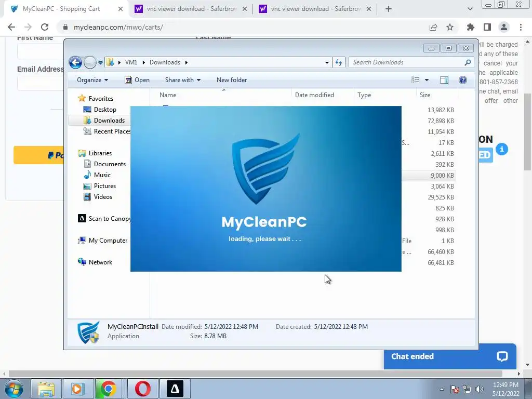Click the Windows Start button
Screen dimensions: 532x399
(14, 389)
